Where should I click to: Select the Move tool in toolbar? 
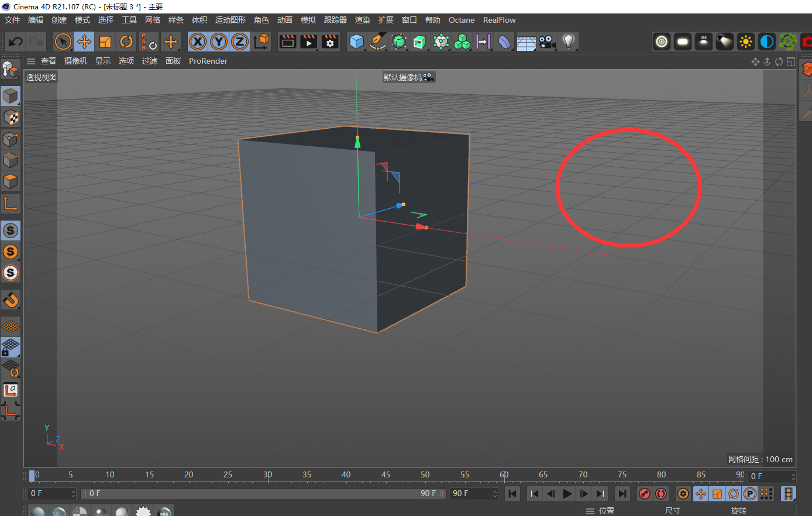click(x=84, y=42)
